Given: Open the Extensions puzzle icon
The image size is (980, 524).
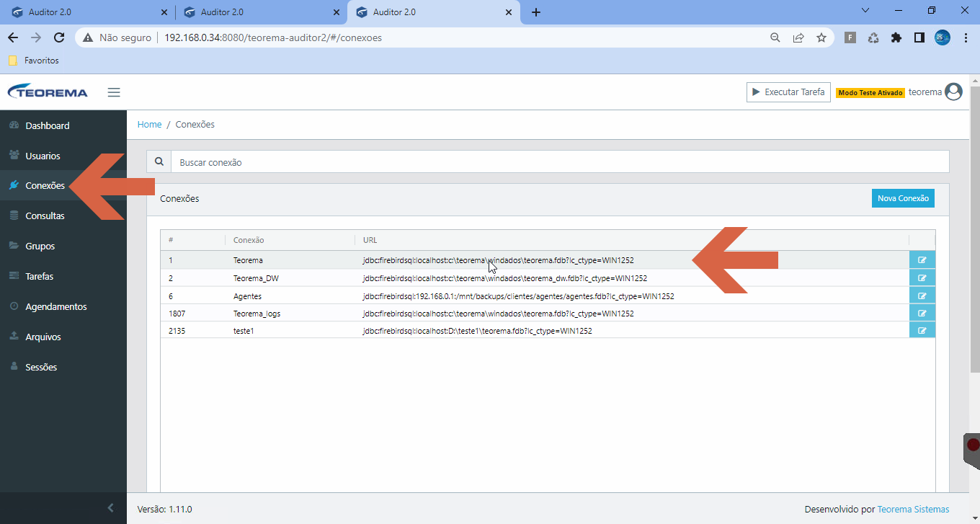Looking at the screenshot, I should point(896,37).
